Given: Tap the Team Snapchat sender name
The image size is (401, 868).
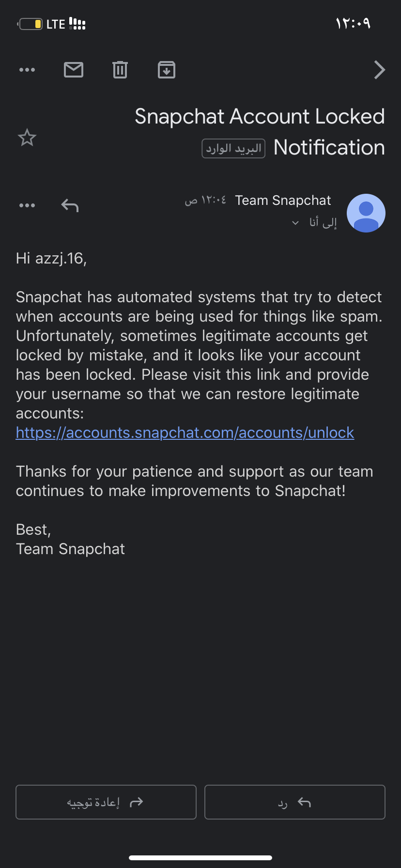Looking at the screenshot, I should point(283,201).
